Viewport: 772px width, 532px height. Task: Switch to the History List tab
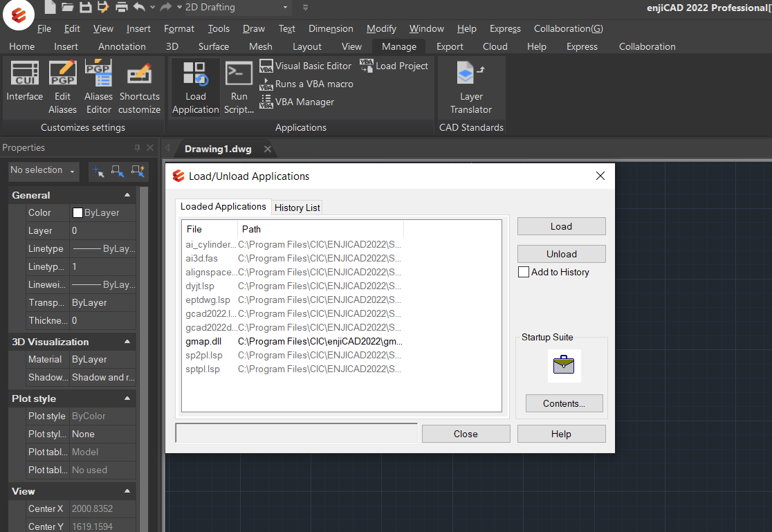[297, 208]
